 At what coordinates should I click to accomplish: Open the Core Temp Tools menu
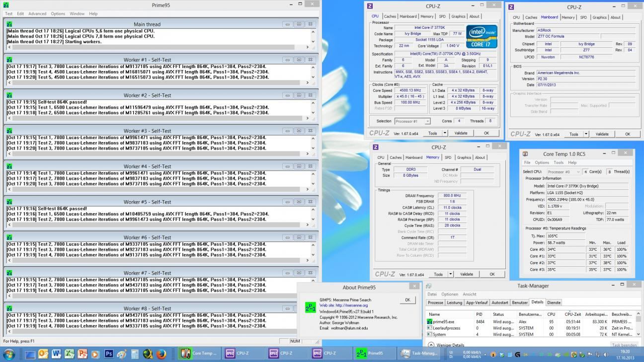tap(559, 162)
